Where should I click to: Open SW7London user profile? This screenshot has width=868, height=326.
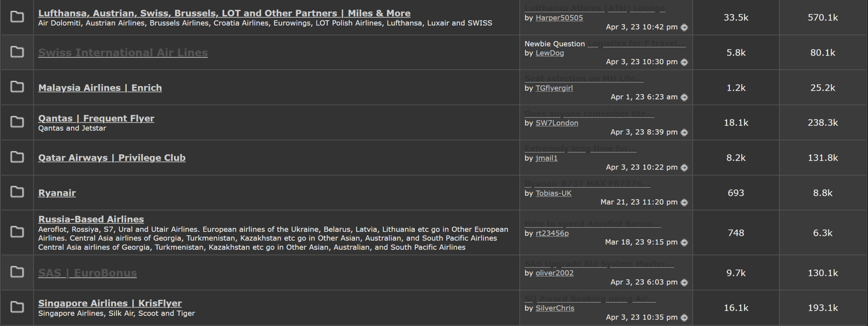[556, 123]
